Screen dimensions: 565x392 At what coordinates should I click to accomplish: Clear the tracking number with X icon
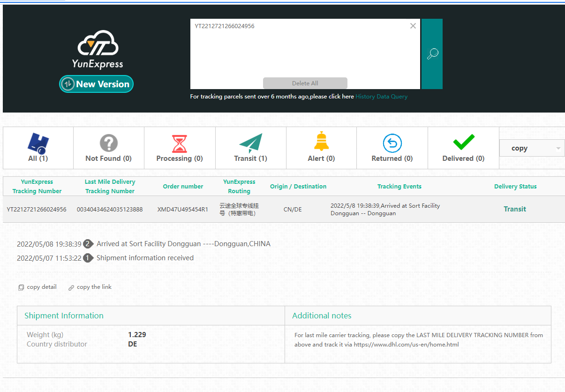(x=413, y=26)
